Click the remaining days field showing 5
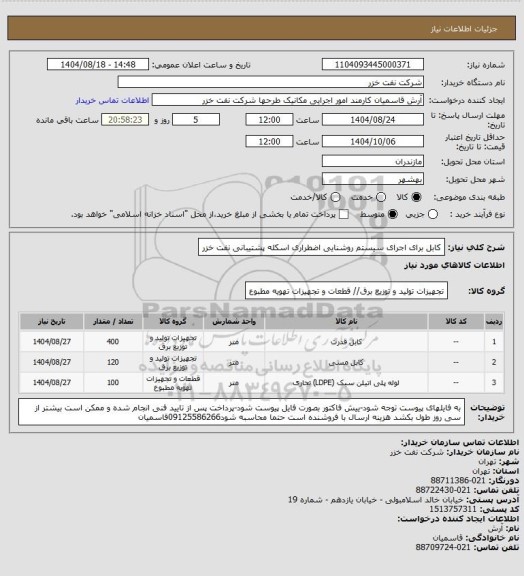Image resolution: width=524 pixels, height=576 pixels. pyautogui.click(x=196, y=120)
